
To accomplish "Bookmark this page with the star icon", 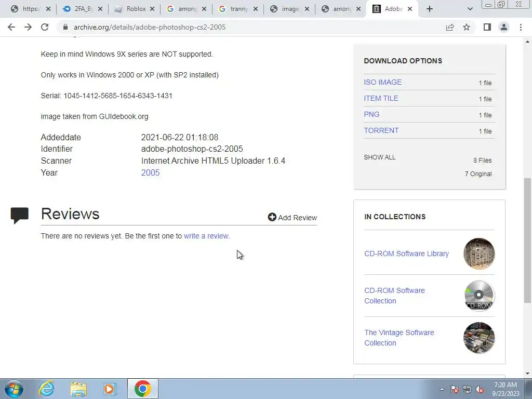I will (x=467, y=27).
